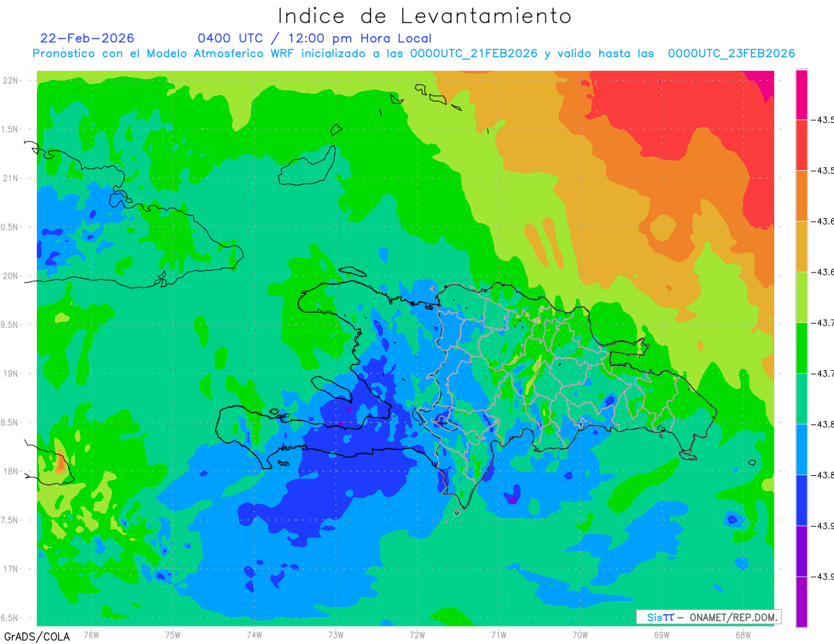Image resolution: width=834 pixels, height=644 pixels.
Task: Select the light blue legend swatch
Action: tap(801, 449)
